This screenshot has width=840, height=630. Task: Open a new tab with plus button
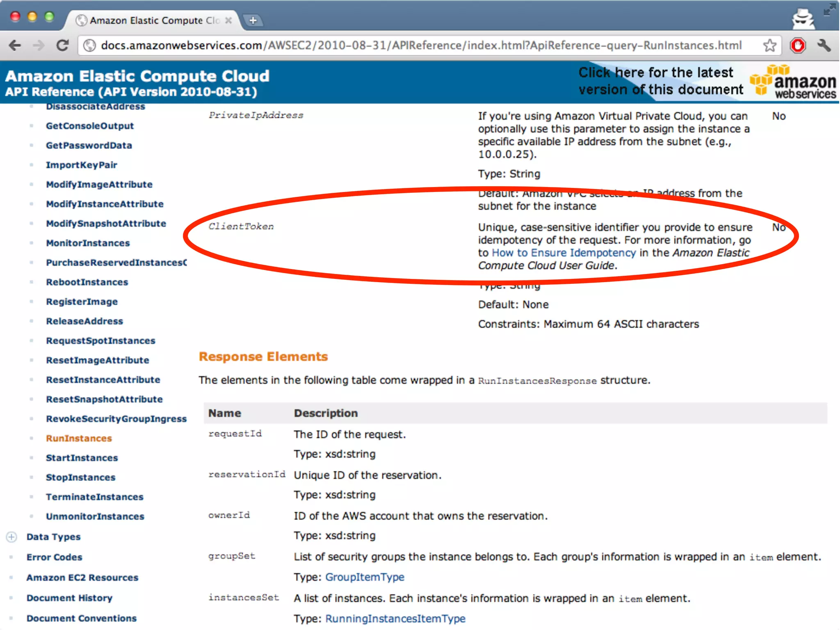253,20
